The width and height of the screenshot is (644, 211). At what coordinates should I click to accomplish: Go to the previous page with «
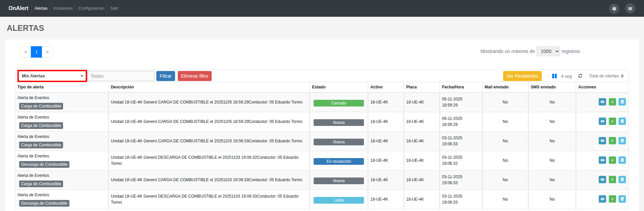pyautogui.click(x=25, y=52)
